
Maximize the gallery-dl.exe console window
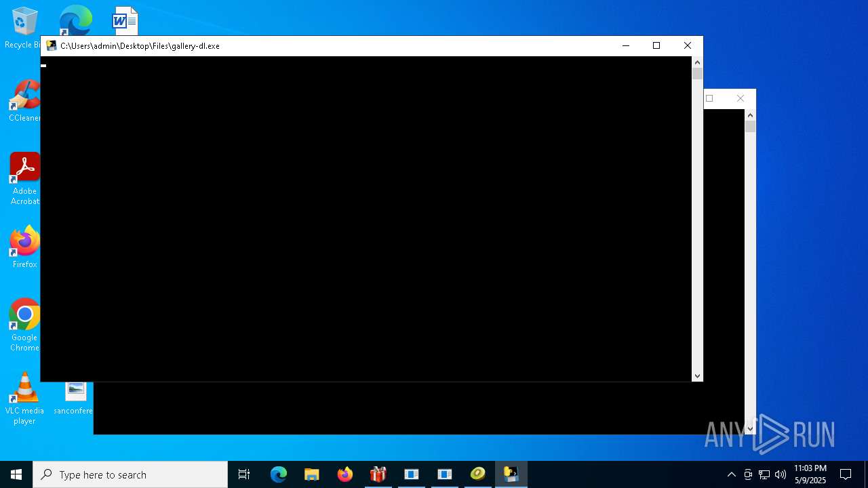click(x=656, y=45)
